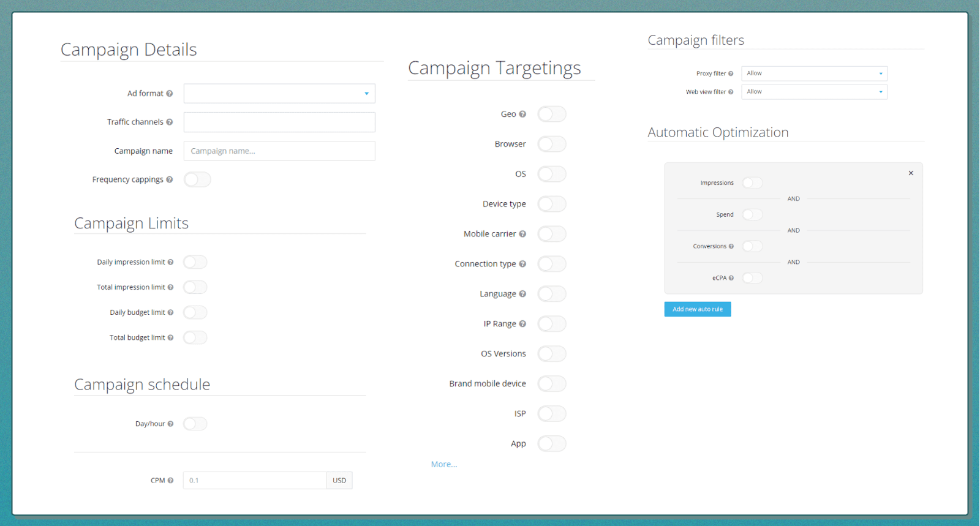Viewport: 980px width, 526px height.
Task: Open the Web view filter dropdown
Action: coord(814,92)
